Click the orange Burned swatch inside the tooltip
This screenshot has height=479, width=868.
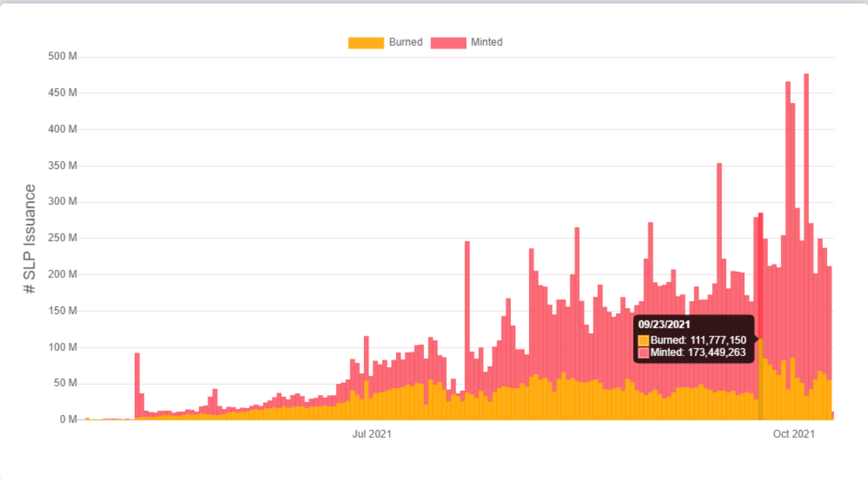click(x=644, y=340)
